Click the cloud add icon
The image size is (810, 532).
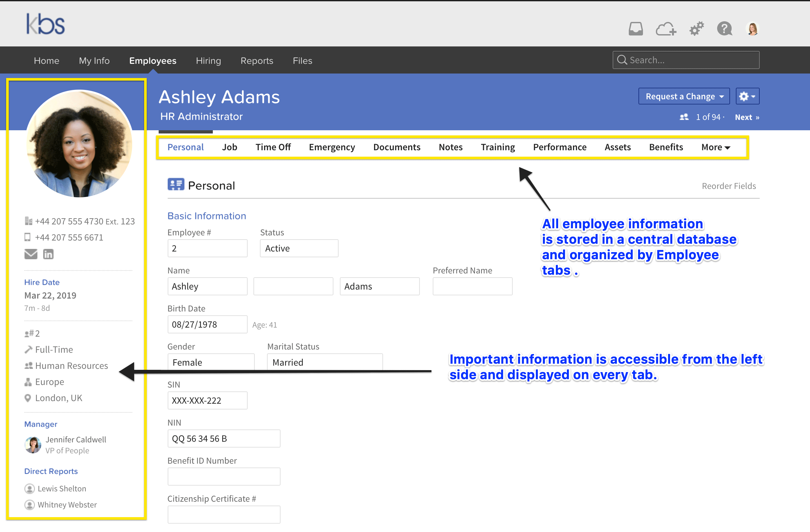tap(666, 29)
